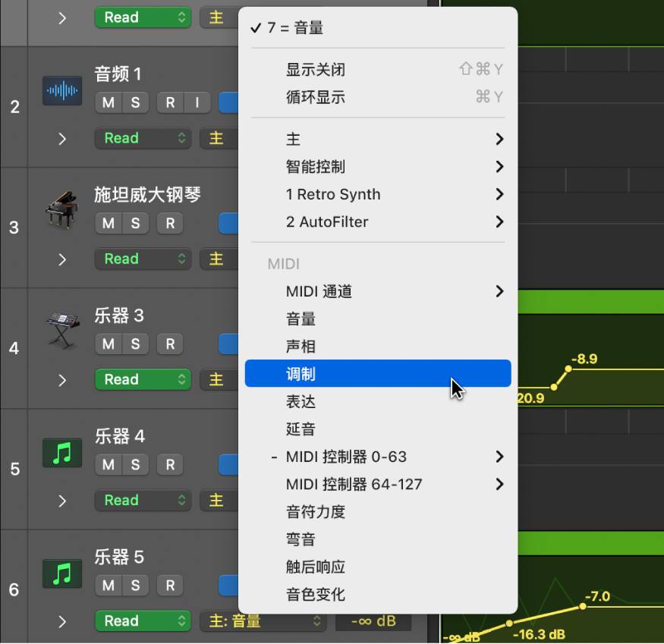
Task: Click the 施坦威大钢琴 piano icon
Action: [61, 211]
